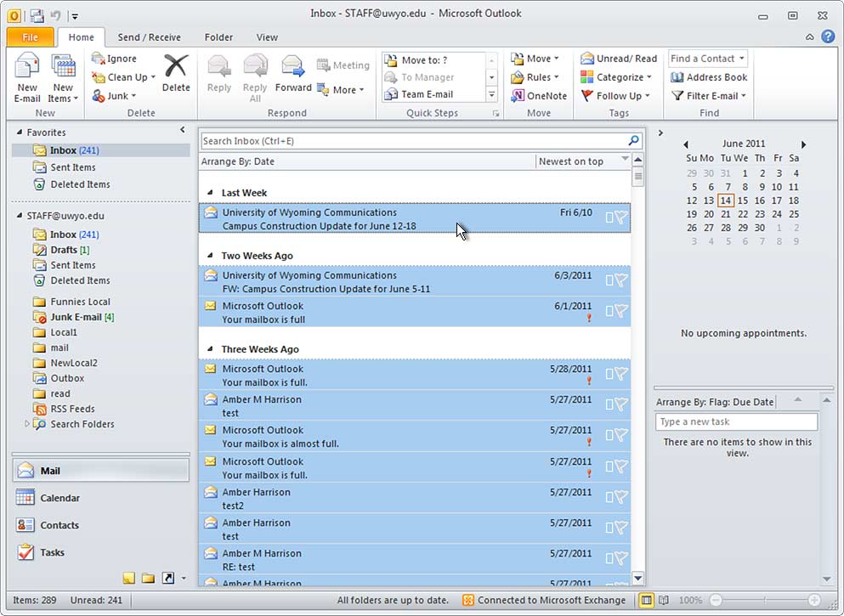Switch to the Send / Receive tab
The image size is (844, 616).
[x=149, y=37]
